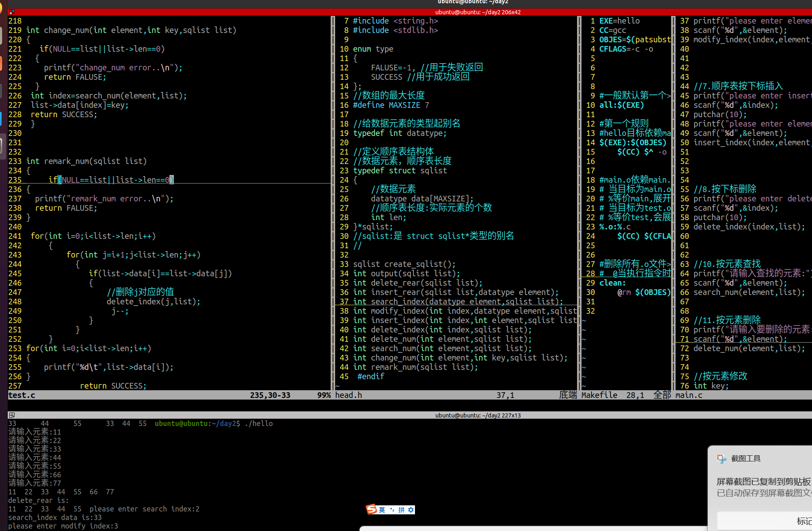
Task: Toggle Sogou pinyin input mode button
Action: point(402,510)
